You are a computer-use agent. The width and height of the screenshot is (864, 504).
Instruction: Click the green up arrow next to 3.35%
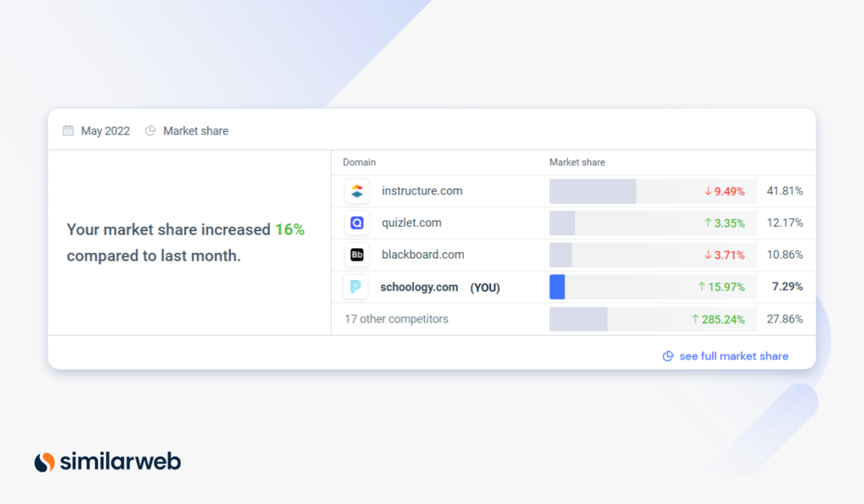click(708, 223)
